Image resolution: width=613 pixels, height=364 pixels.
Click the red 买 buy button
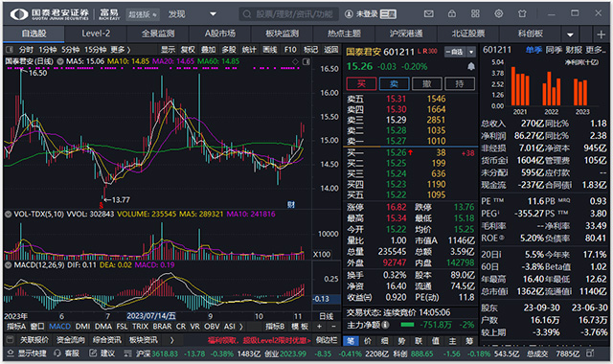click(x=361, y=83)
